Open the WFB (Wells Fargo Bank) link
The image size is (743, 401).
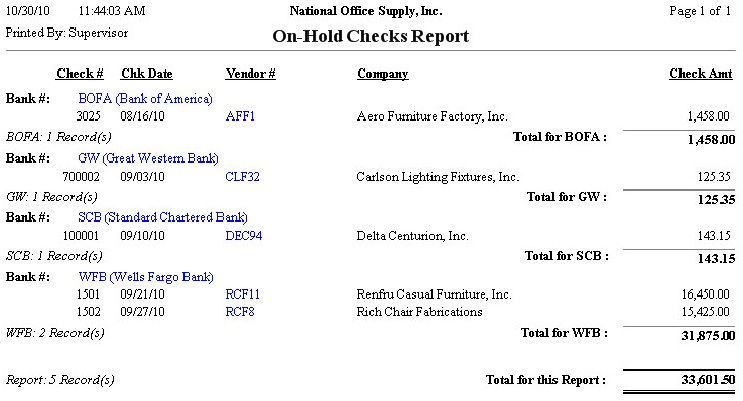(x=150, y=276)
